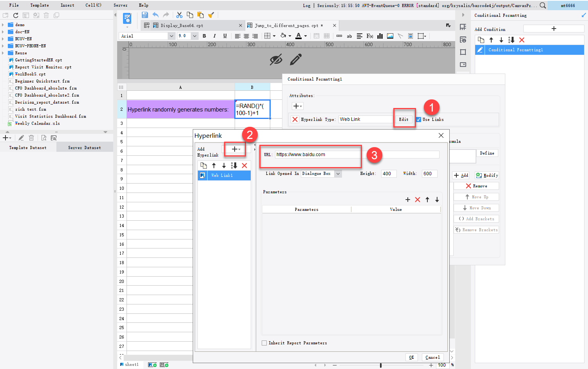Click the Save icon in the toolbar
Viewport: 588px width, 369px height.
pos(145,15)
